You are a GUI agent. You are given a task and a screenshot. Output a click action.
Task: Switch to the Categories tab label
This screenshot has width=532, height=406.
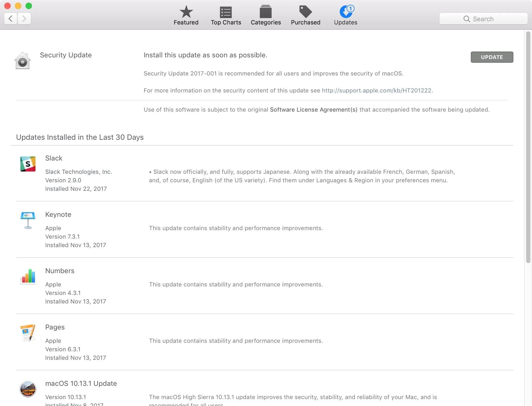coord(266,22)
